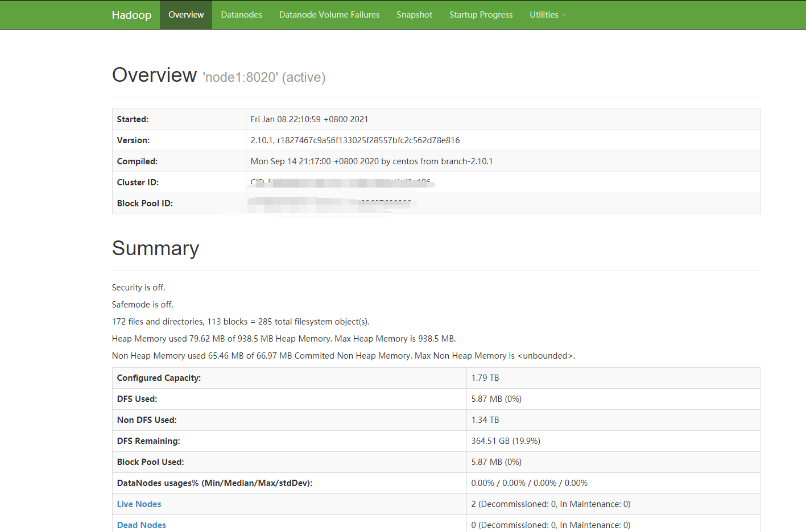Select the 1.79 TB capacity value
The image size is (806, 532).
pos(485,378)
